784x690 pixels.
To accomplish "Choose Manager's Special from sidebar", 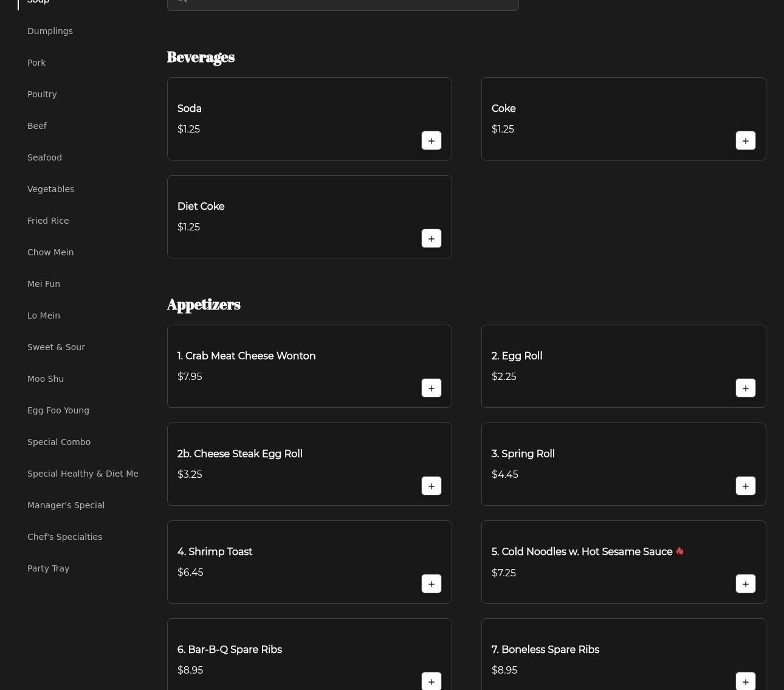I will 66,505.
